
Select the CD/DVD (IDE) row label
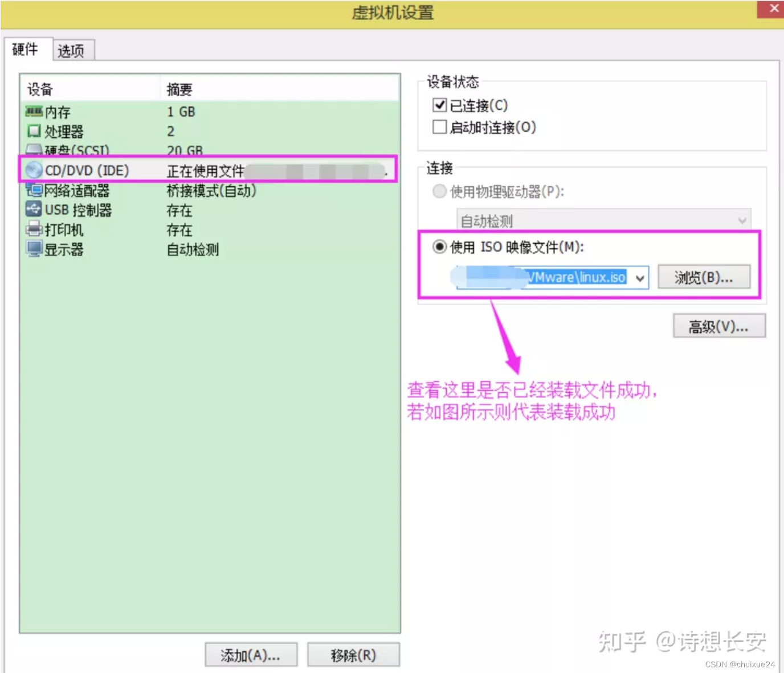[x=87, y=170]
